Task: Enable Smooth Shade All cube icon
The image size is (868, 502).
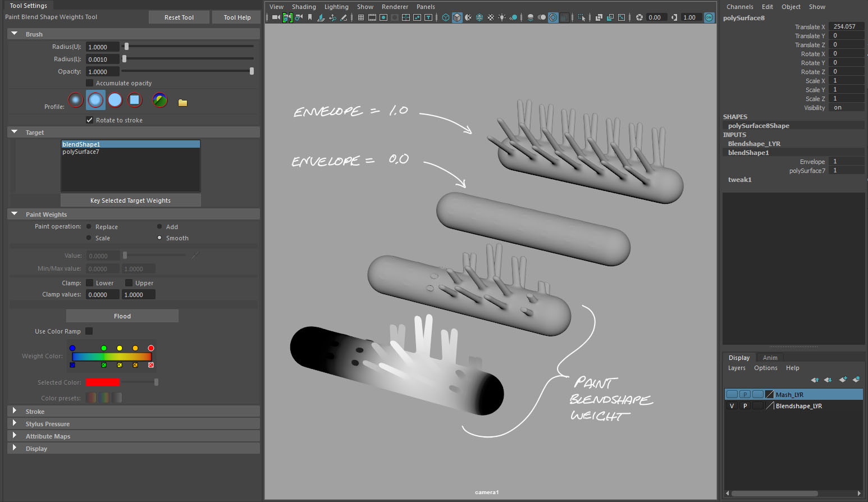Action: [457, 17]
